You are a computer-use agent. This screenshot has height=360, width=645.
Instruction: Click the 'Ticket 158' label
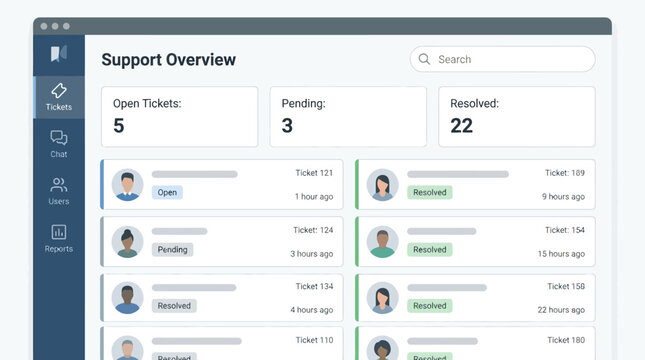(x=566, y=286)
